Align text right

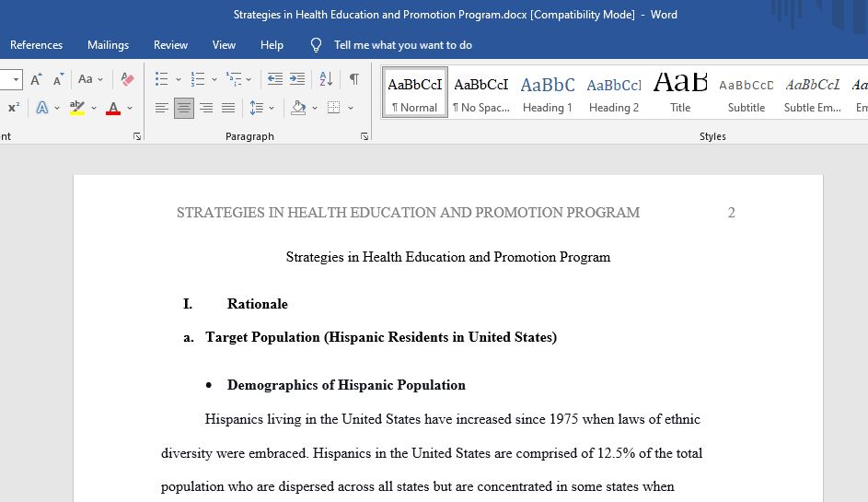206,108
